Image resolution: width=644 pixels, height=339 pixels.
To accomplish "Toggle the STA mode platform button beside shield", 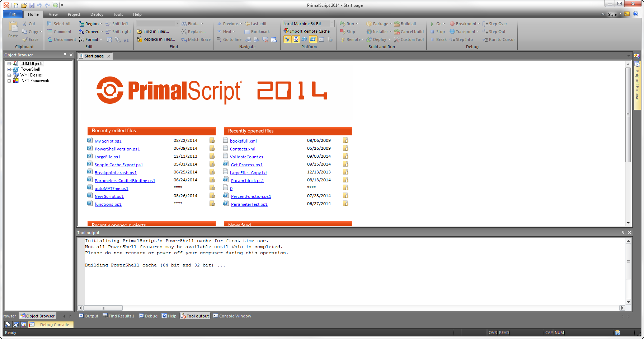I will pyautogui.click(x=296, y=40).
